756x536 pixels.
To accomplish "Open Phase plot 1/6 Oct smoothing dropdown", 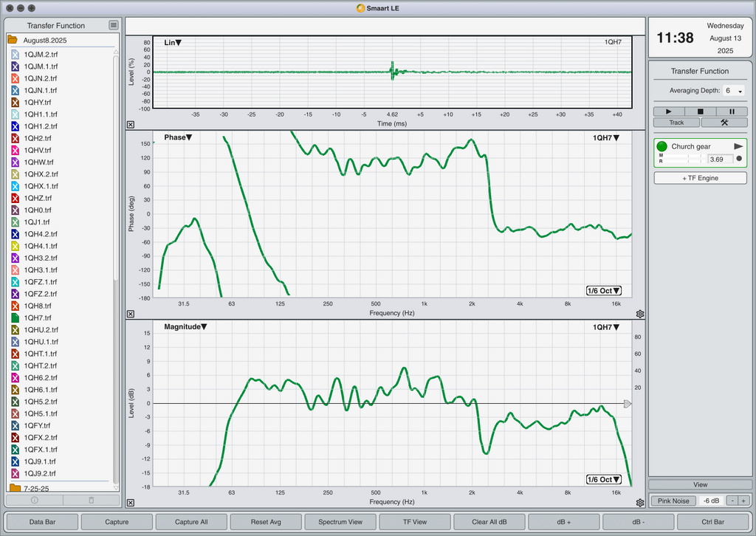I will point(604,291).
